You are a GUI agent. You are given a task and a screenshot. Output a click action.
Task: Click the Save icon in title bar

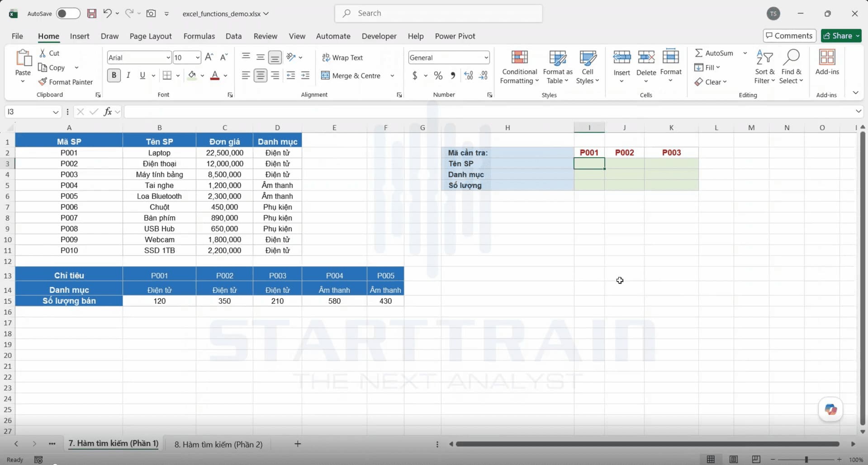tap(91, 14)
